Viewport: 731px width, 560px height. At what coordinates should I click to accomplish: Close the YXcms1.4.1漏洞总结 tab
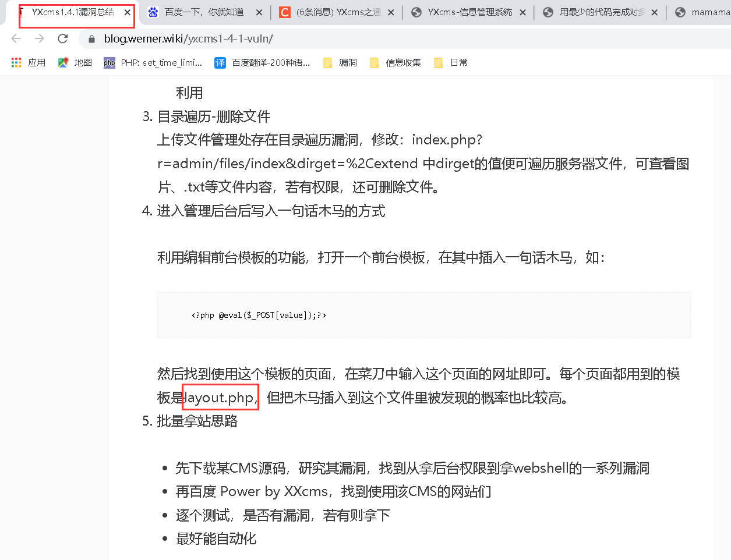click(x=127, y=12)
